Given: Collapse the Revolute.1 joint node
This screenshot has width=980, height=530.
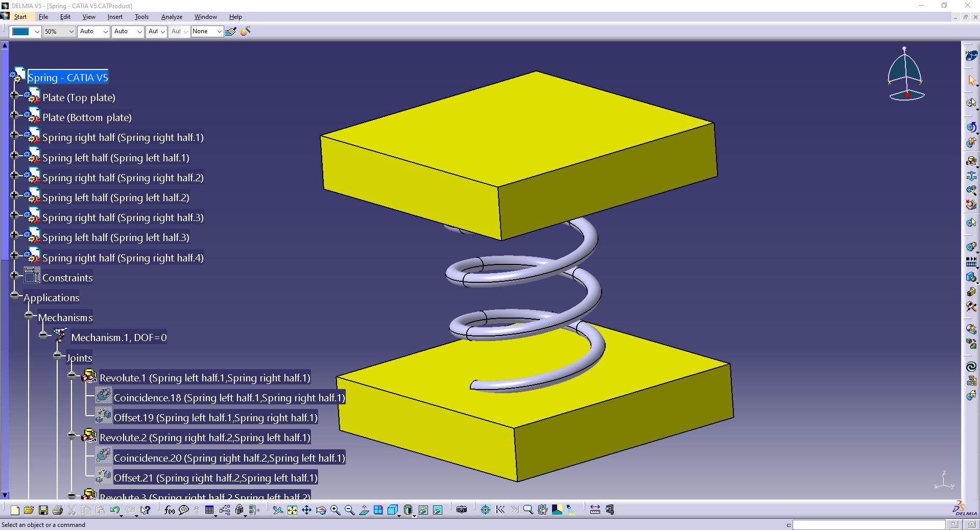Looking at the screenshot, I should pos(72,376).
